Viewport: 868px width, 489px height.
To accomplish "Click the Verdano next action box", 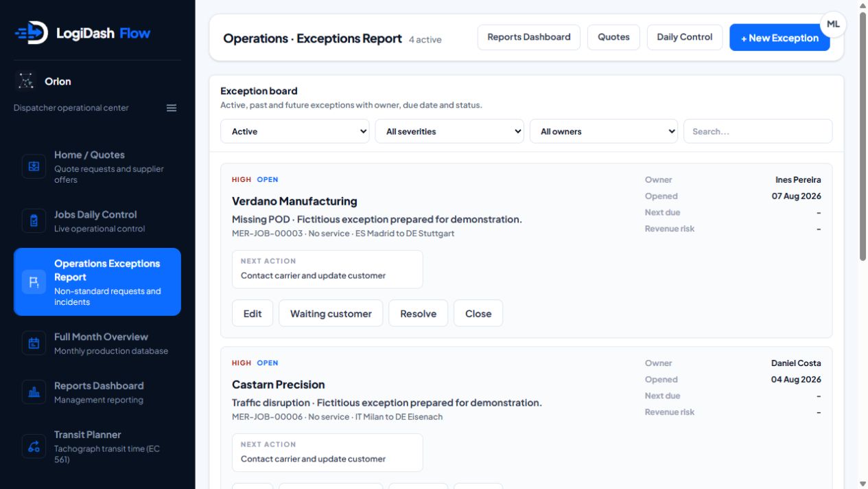I will click(x=327, y=269).
